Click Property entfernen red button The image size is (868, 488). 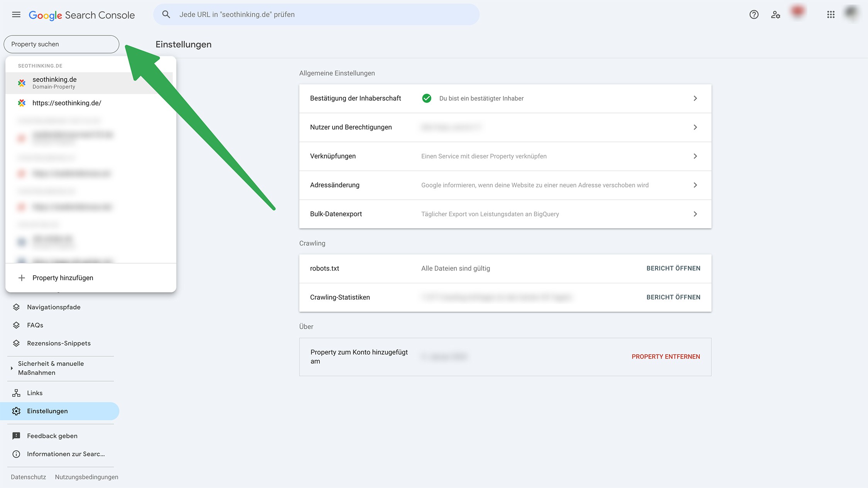click(x=665, y=357)
